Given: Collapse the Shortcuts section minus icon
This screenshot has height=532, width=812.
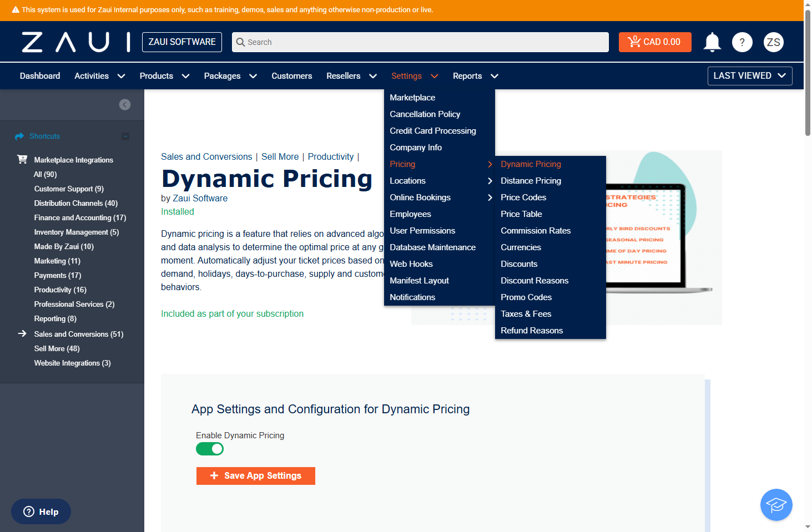Looking at the screenshot, I should coord(125,136).
